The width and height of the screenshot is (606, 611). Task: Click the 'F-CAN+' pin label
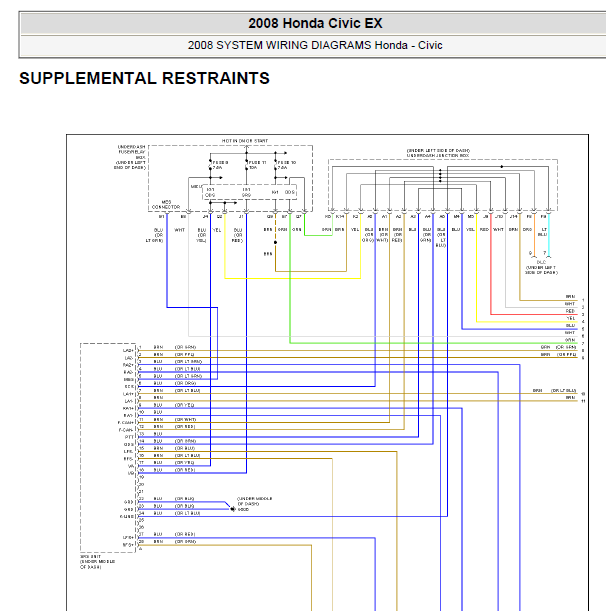[125, 423]
